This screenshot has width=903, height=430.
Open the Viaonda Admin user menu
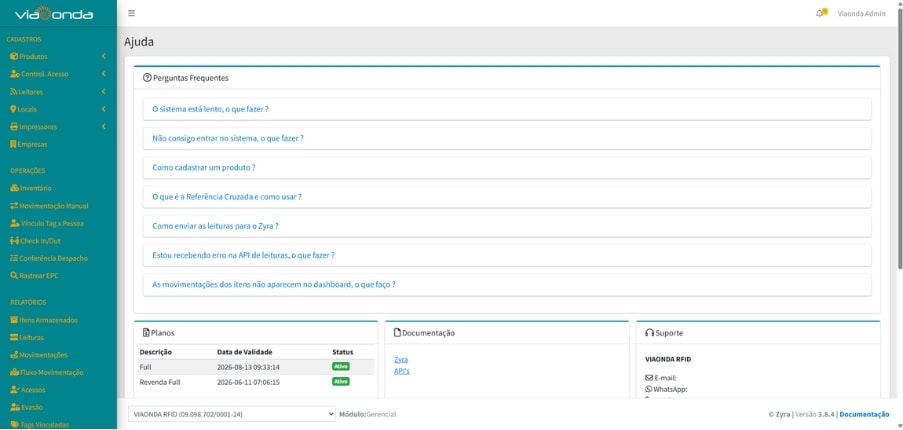(x=861, y=14)
